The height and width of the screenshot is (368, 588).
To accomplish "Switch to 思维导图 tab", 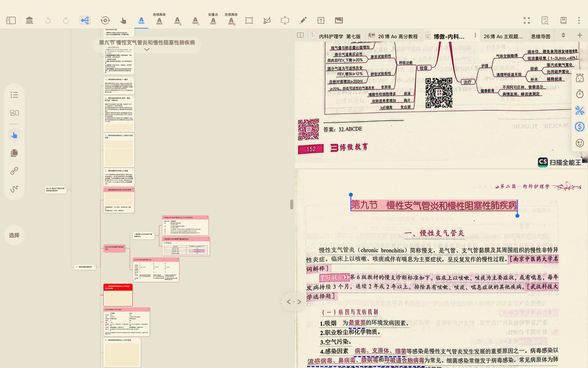I will 541,36.
